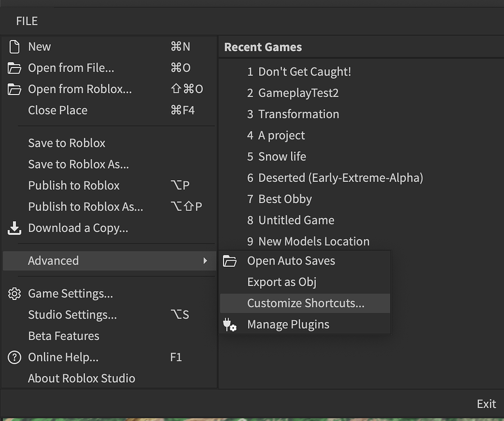Viewport: 504px width, 421px height.
Task: Click the Open from File folder icon
Action: (x=14, y=68)
